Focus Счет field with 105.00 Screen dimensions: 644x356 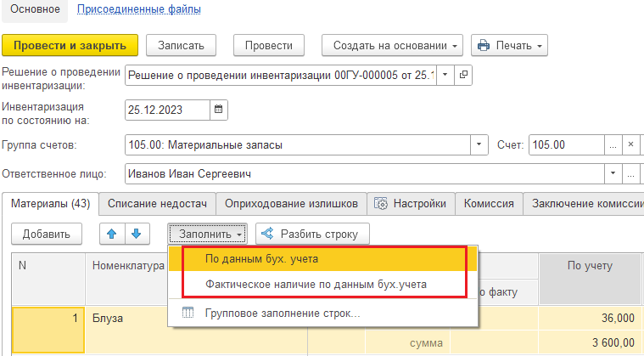pos(567,144)
